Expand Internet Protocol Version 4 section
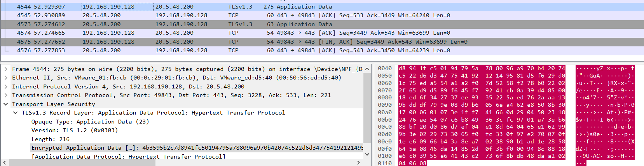Viewport: 644px width, 166px height. (x=6, y=87)
